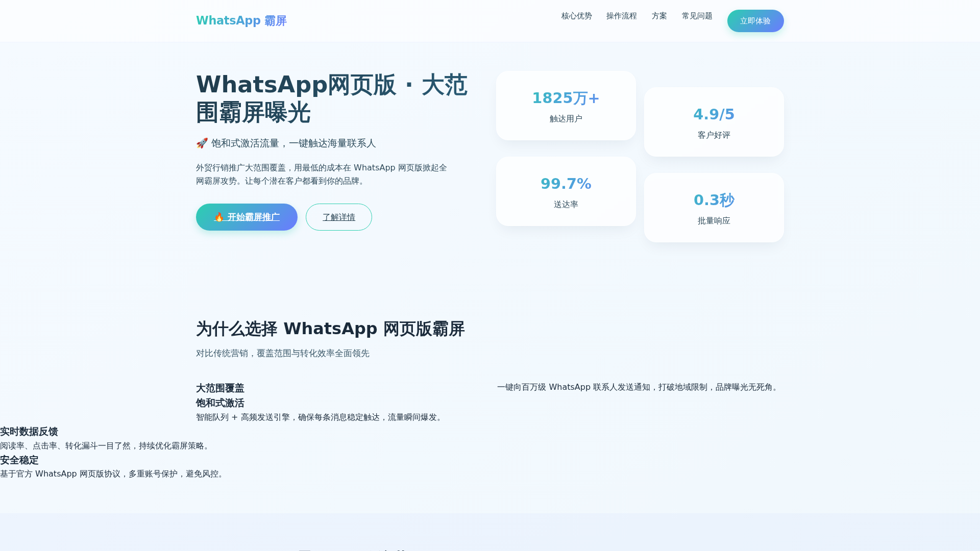
Task: Click the WhatsApp 霸屏 logo
Action: click(241, 21)
